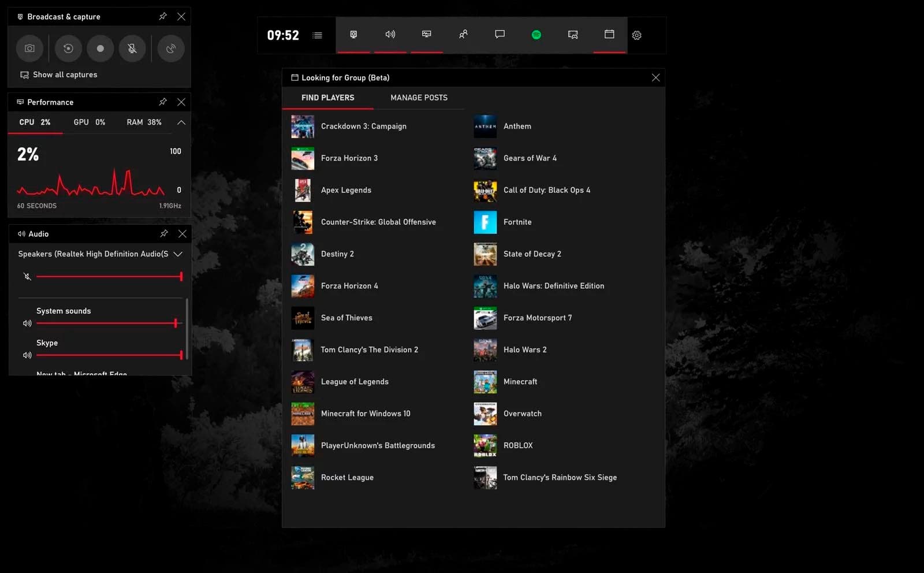The height and width of the screenshot is (573, 924).
Task: Switch to the CPU performance tab
Action: [x=35, y=122]
